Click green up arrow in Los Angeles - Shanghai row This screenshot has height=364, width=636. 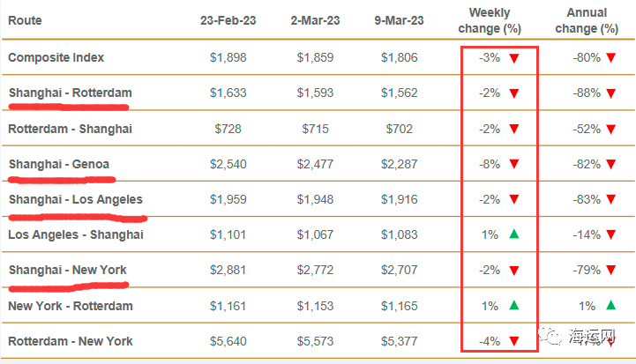coord(514,235)
